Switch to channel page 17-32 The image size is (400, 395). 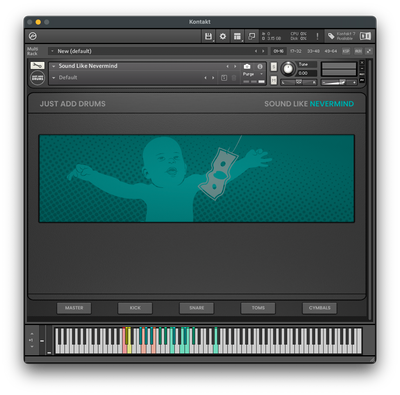pos(295,51)
